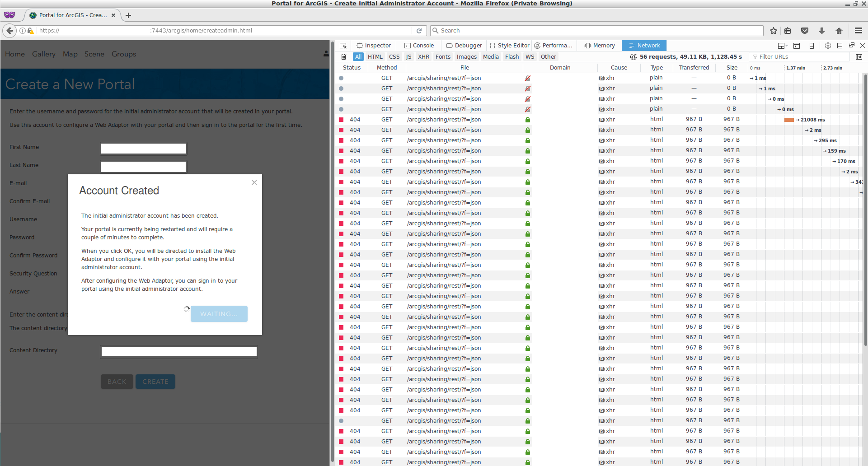Switch to the Console tab
This screenshot has height=466, width=868.
click(419, 46)
